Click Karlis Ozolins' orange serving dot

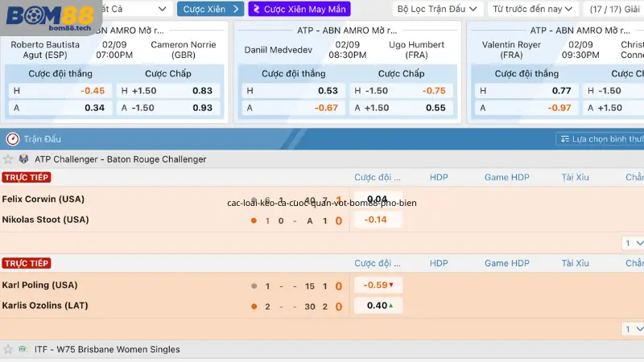(x=254, y=306)
